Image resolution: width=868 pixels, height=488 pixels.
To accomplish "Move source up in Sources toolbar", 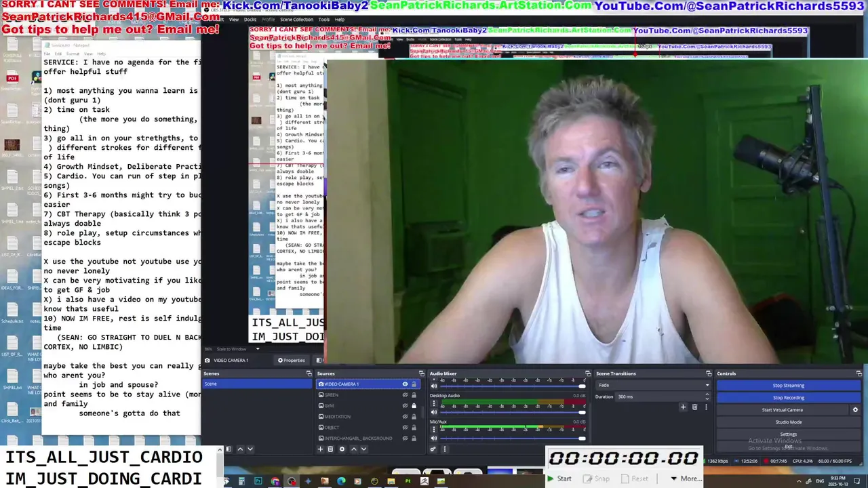I will point(353,449).
